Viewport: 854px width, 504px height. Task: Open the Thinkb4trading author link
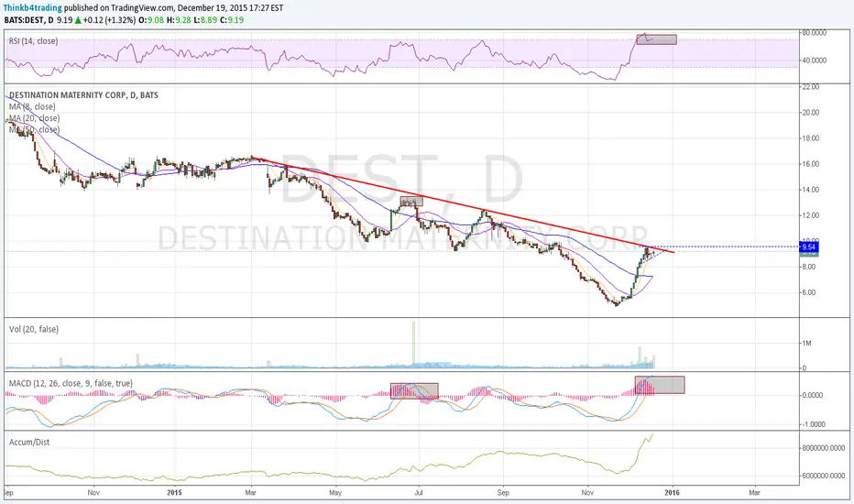tap(33, 8)
